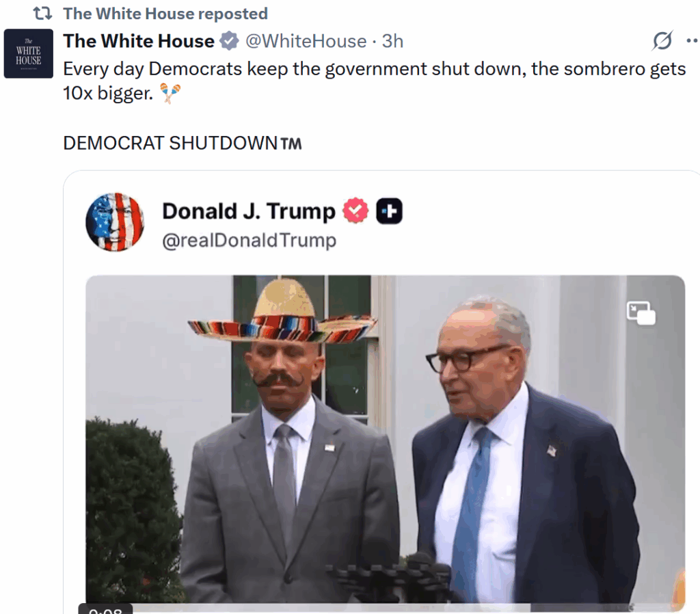This screenshot has height=614, width=700.
Task: Open The White House profile avatar
Action: point(29,53)
